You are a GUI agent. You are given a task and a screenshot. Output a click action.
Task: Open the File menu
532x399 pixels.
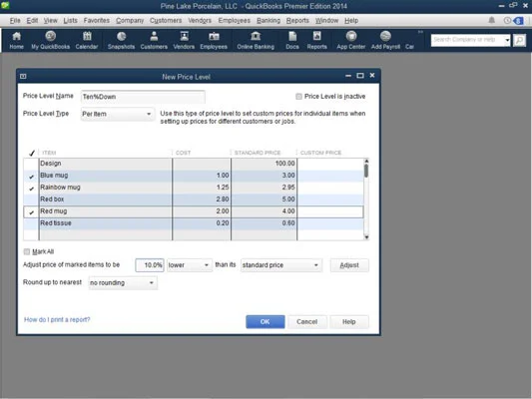15,21
